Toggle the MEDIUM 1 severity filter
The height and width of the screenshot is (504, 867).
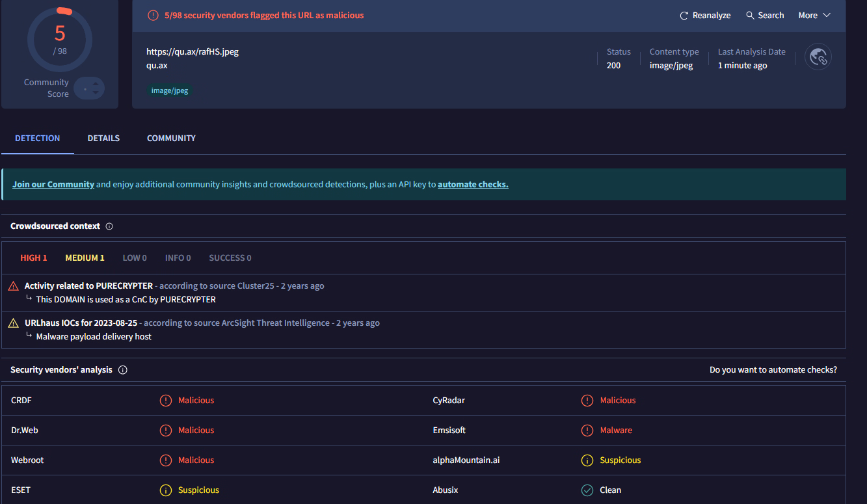(x=85, y=258)
